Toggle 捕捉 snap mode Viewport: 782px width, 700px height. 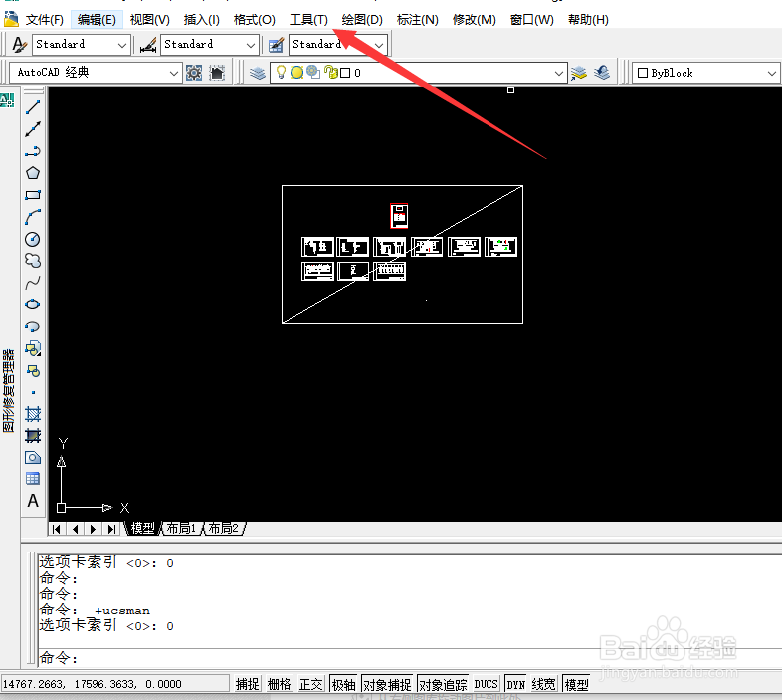(x=248, y=684)
